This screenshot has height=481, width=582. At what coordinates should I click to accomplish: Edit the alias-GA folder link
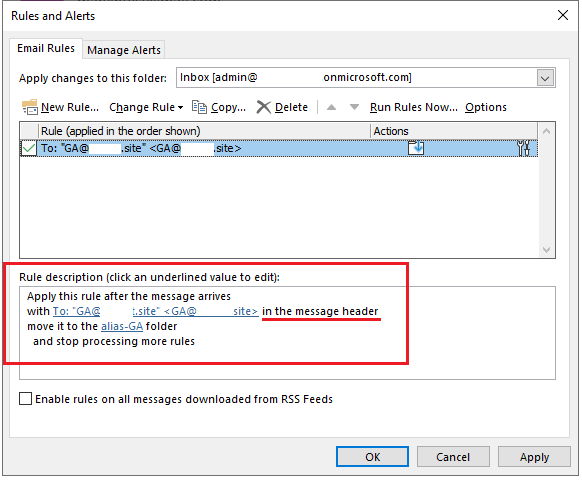pyautogui.click(x=122, y=326)
